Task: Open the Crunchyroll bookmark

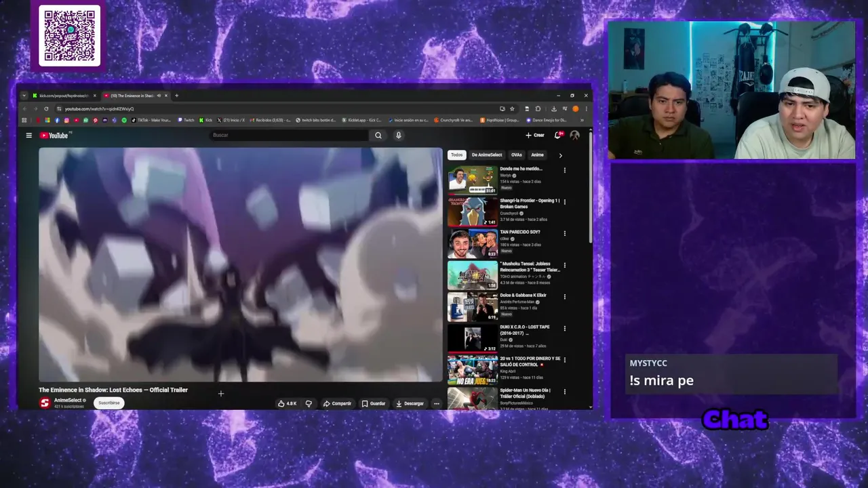Action: [454, 120]
